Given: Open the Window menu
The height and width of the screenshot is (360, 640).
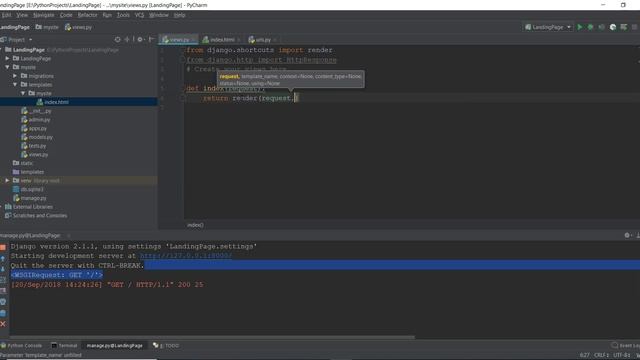Looking at the screenshot, I should click(x=159, y=15).
